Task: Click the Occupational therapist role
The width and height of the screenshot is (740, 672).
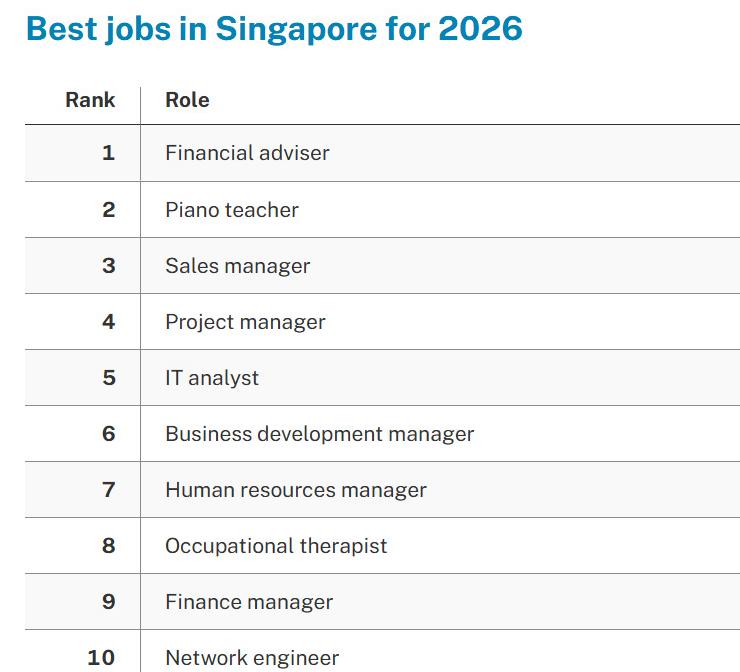Action: tap(276, 546)
